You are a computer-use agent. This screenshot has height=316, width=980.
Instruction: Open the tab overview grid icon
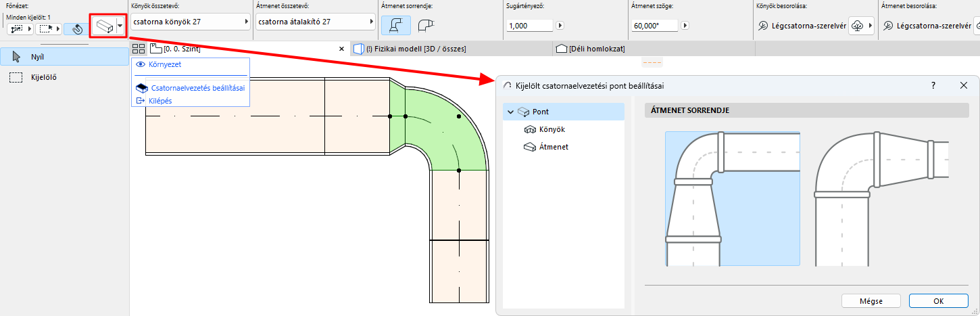point(139,49)
